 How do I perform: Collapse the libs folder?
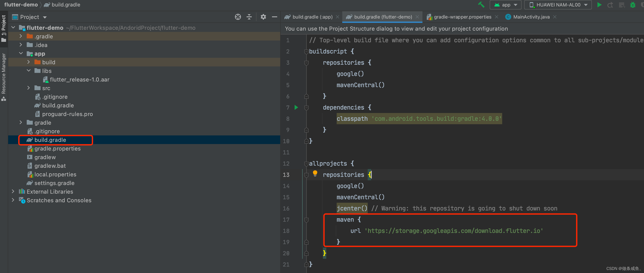point(28,71)
